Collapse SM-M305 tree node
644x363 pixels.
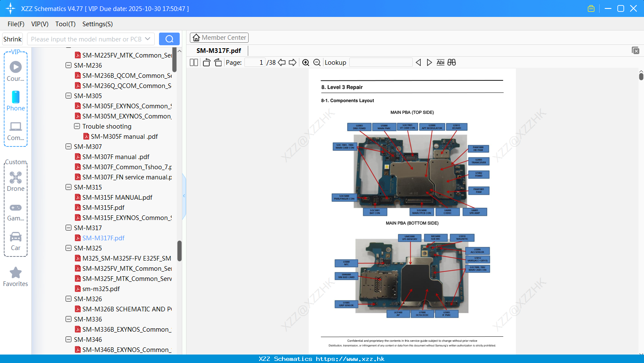click(68, 96)
